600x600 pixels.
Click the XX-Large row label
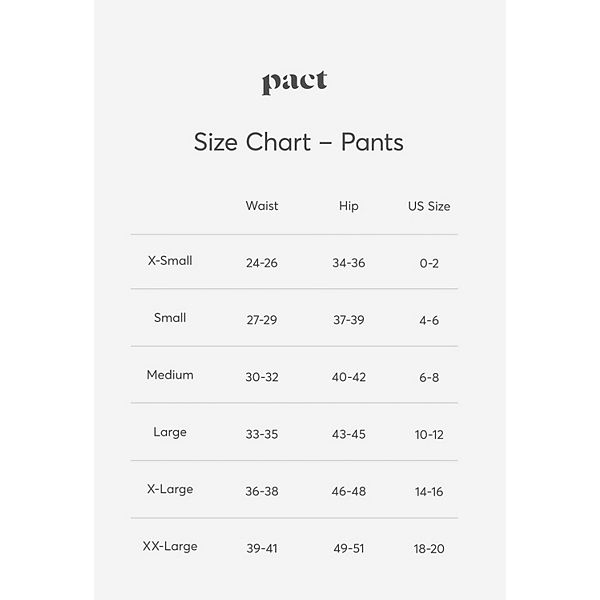click(170, 546)
